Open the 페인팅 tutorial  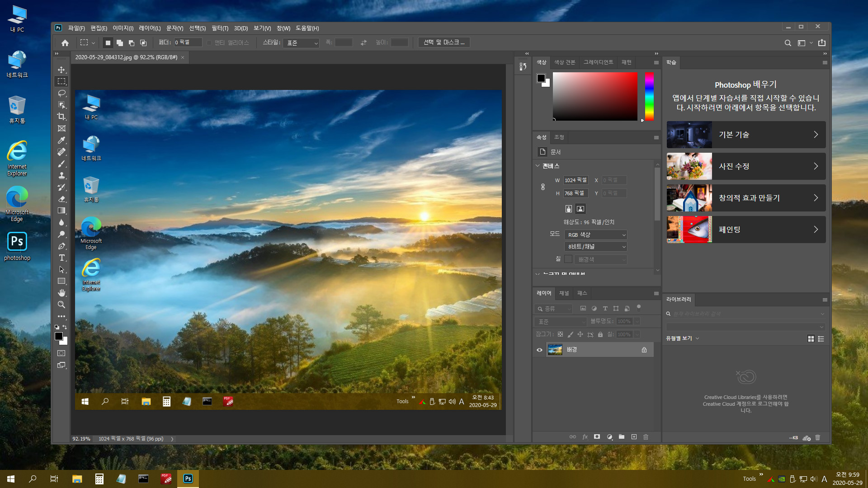tap(746, 230)
